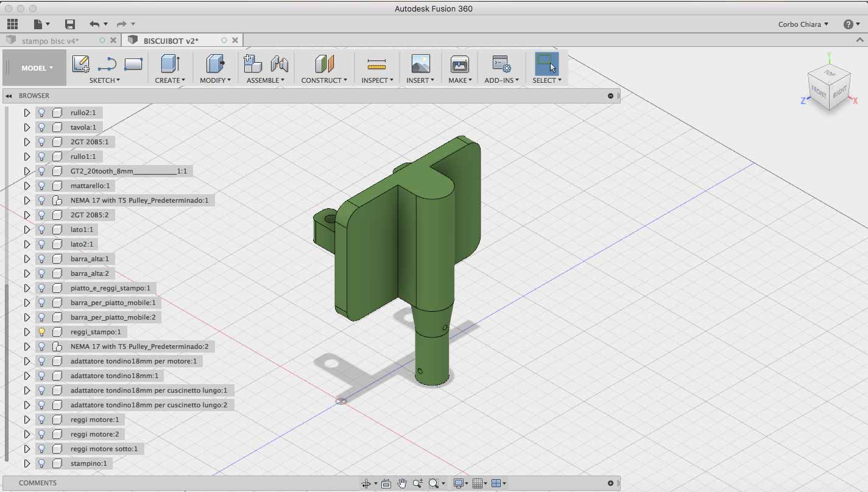Click the Select tool icon

point(546,64)
